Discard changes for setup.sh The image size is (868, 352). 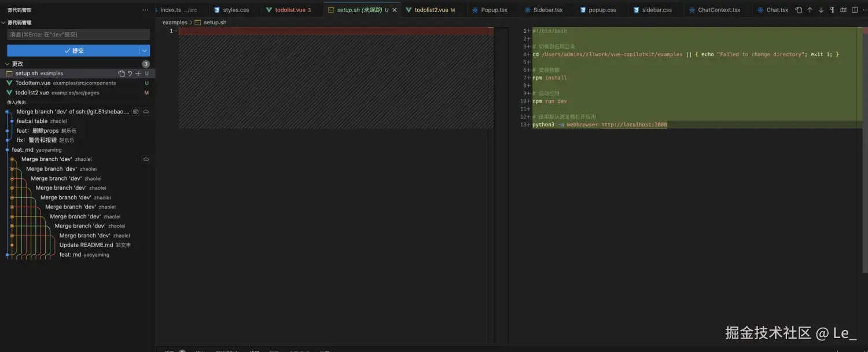coord(130,74)
